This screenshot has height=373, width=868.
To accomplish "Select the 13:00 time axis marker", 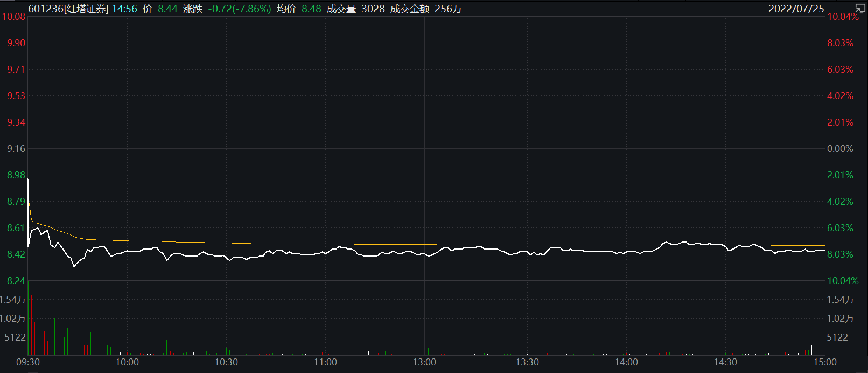I will [x=424, y=362].
